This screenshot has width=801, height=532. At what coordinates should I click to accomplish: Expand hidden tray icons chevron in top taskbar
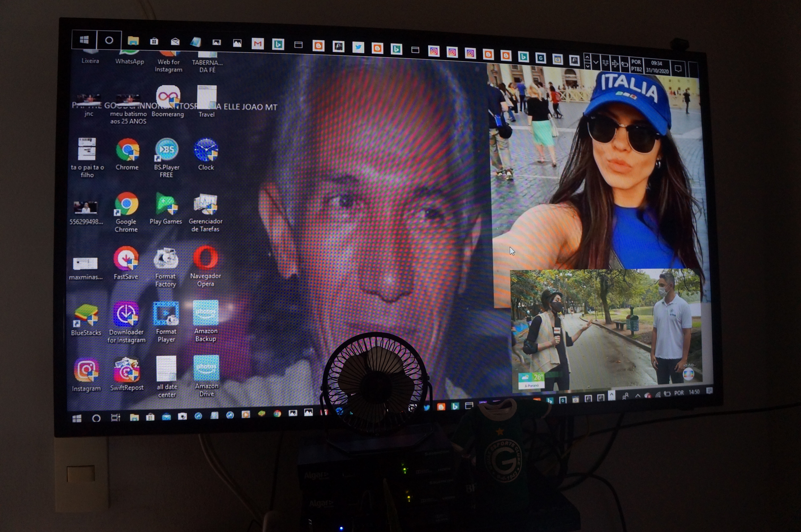[x=596, y=63]
